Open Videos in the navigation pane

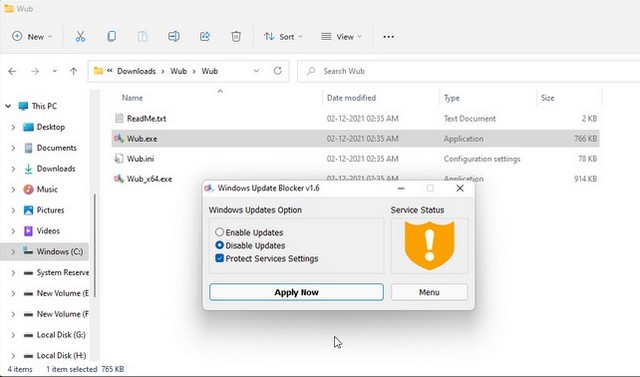tap(48, 231)
